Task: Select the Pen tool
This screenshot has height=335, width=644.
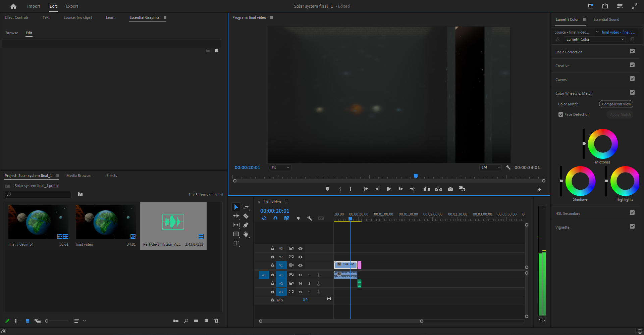Action: click(246, 225)
